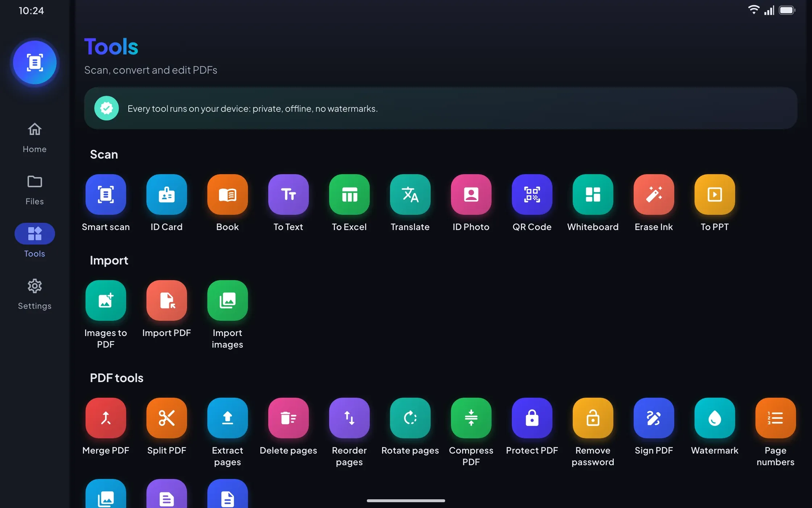Open the Settings tab
The height and width of the screenshot is (508, 812).
(x=34, y=295)
